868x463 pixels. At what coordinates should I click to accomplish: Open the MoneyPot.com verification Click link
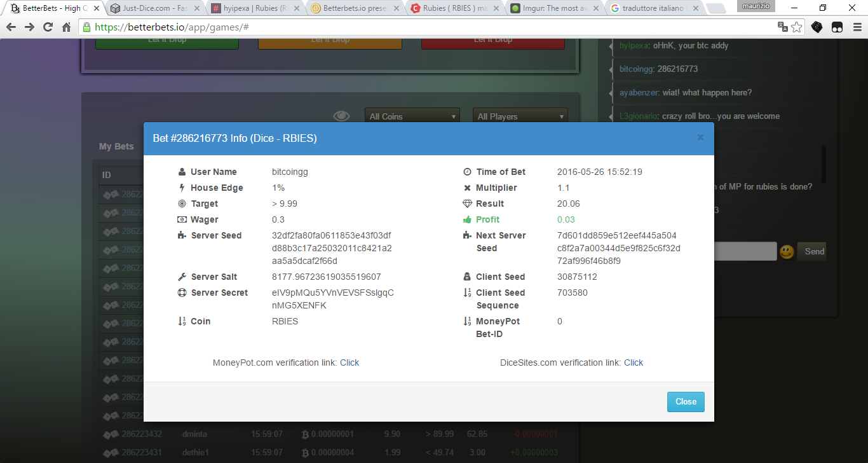(349, 363)
